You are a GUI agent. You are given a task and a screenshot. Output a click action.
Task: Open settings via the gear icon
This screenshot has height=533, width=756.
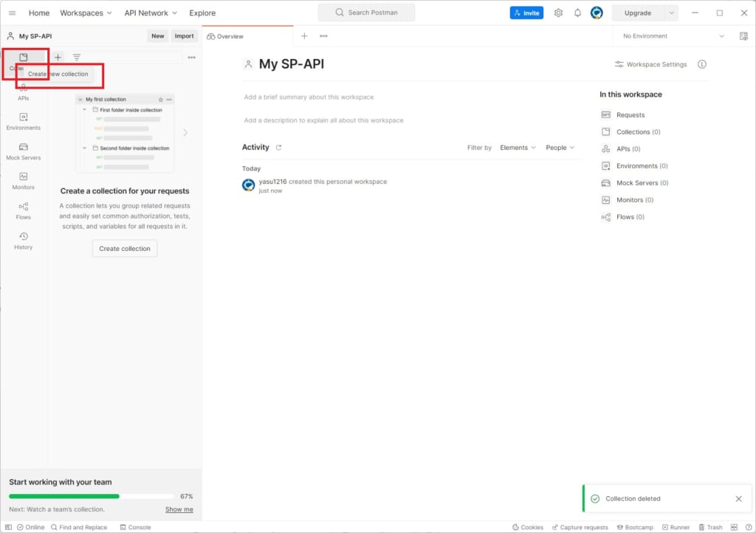[x=558, y=13]
